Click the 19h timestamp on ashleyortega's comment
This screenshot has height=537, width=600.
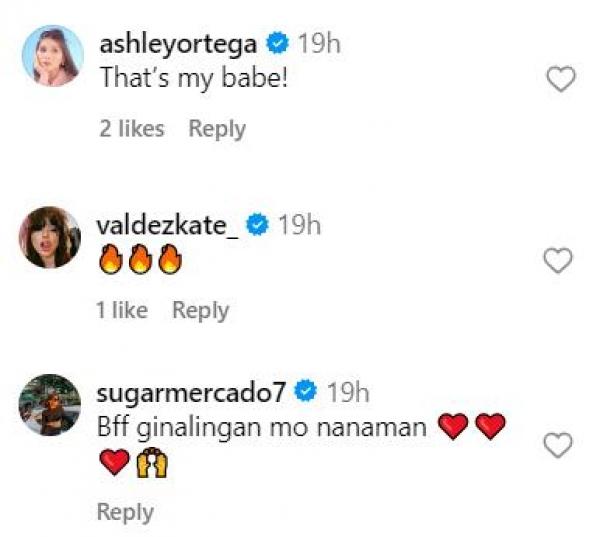[319, 44]
